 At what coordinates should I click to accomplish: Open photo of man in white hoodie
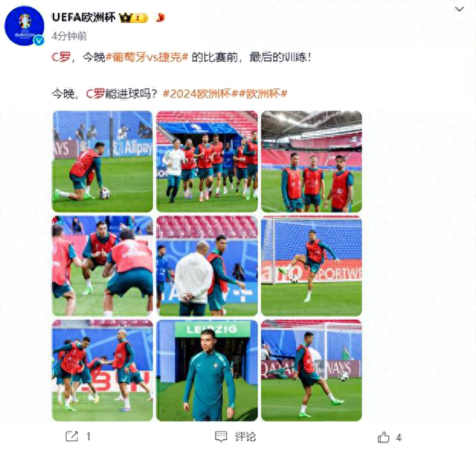pos(207,265)
